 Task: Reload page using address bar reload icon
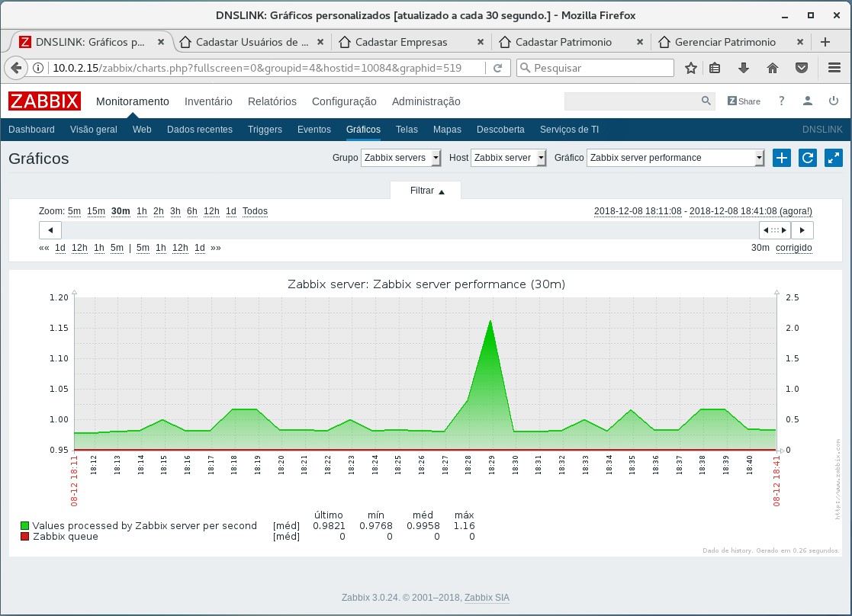coord(497,68)
